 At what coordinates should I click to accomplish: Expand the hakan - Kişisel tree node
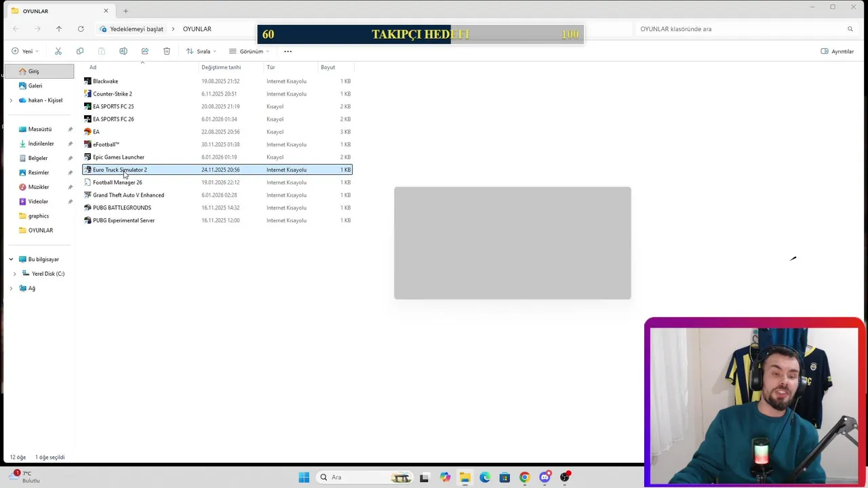coord(11,100)
